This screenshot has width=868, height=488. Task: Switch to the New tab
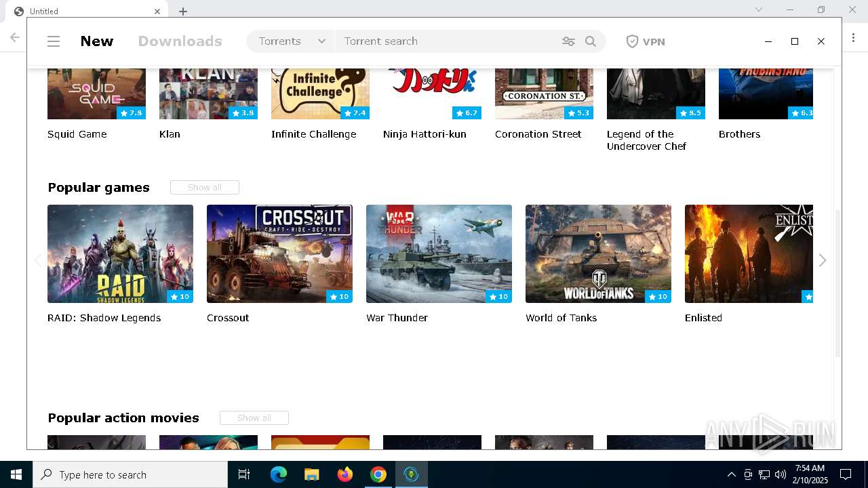click(x=97, y=41)
